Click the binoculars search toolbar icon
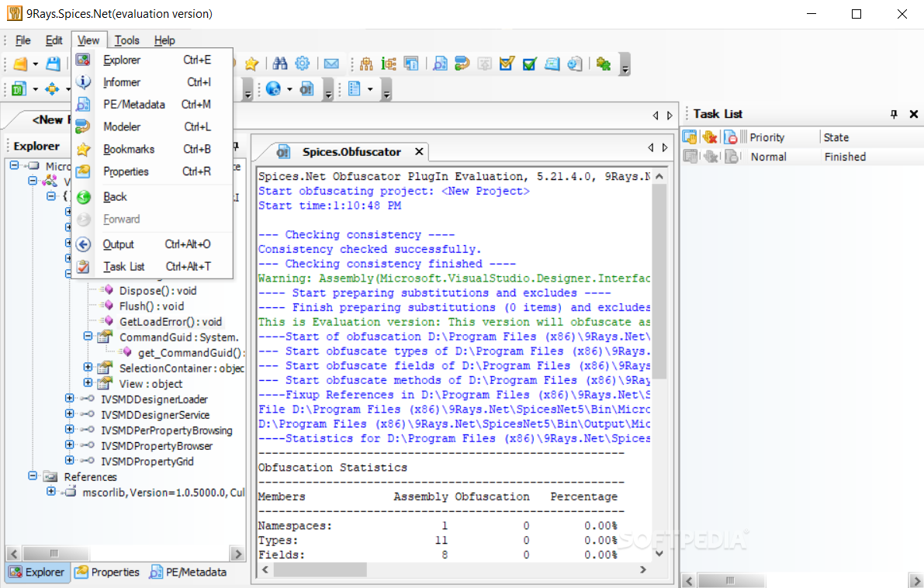The image size is (924, 588). click(x=280, y=64)
